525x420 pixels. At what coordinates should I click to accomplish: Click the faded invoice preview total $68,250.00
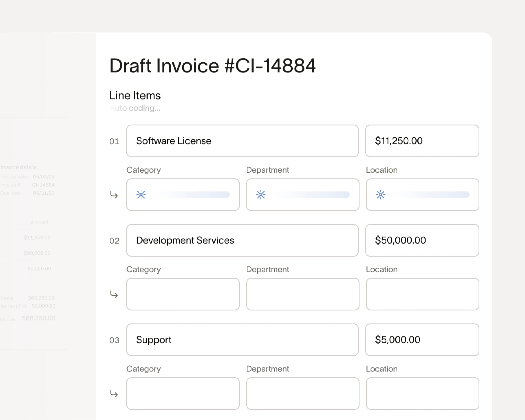(x=39, y=318)
